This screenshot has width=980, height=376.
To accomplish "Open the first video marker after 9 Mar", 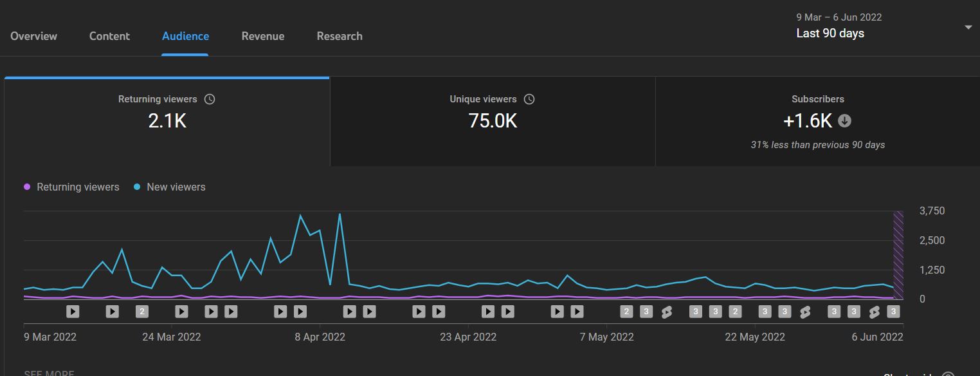I will (73, 312).
